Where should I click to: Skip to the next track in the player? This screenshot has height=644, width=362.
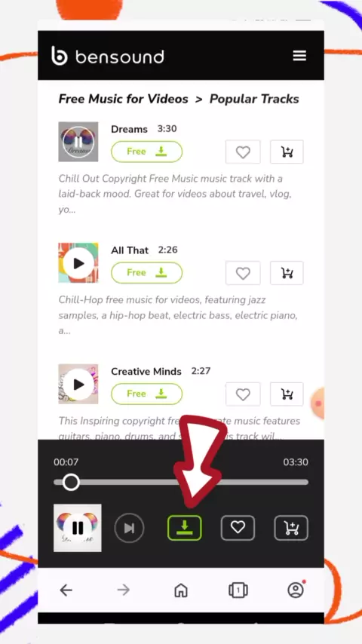click(129, 528)
